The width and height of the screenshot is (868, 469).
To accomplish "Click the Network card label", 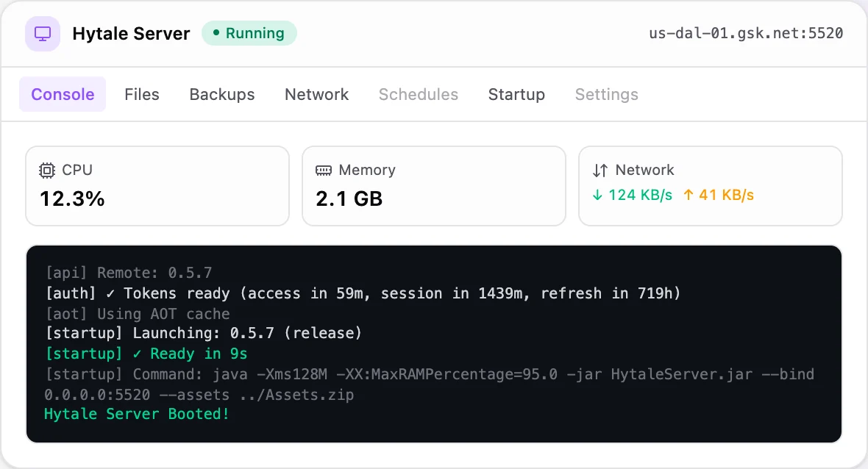I will pos(645,170).
